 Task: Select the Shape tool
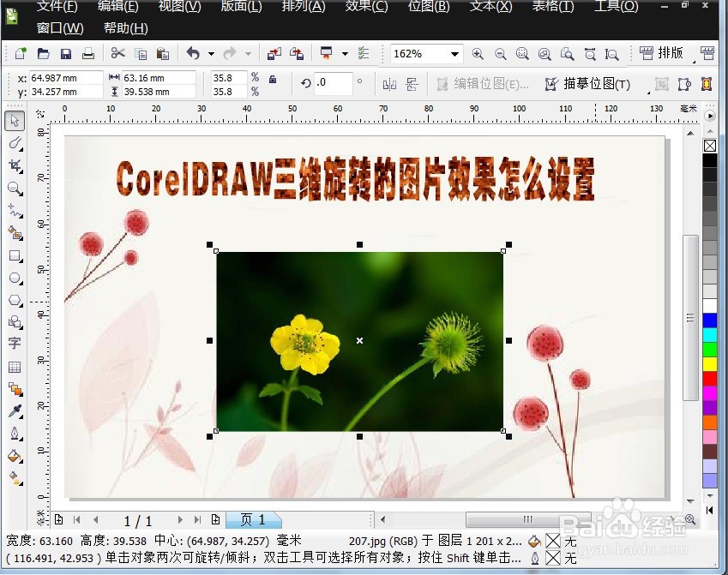tap(15, 143)
